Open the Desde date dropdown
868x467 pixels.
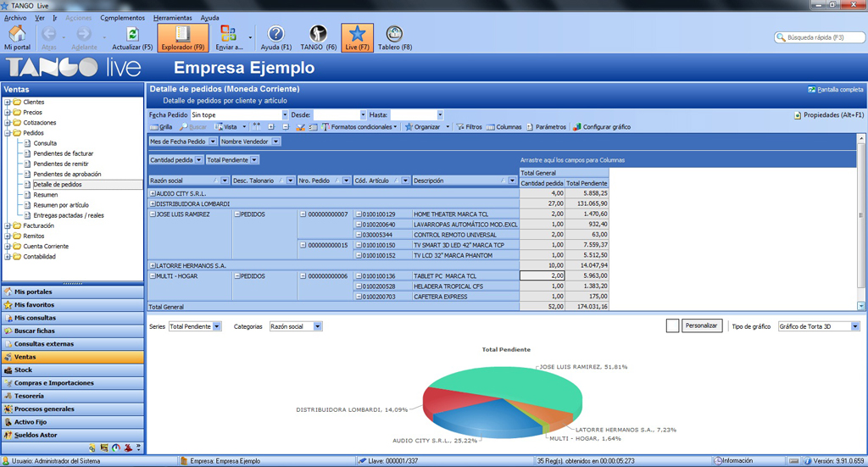click(x=363, y=115)
